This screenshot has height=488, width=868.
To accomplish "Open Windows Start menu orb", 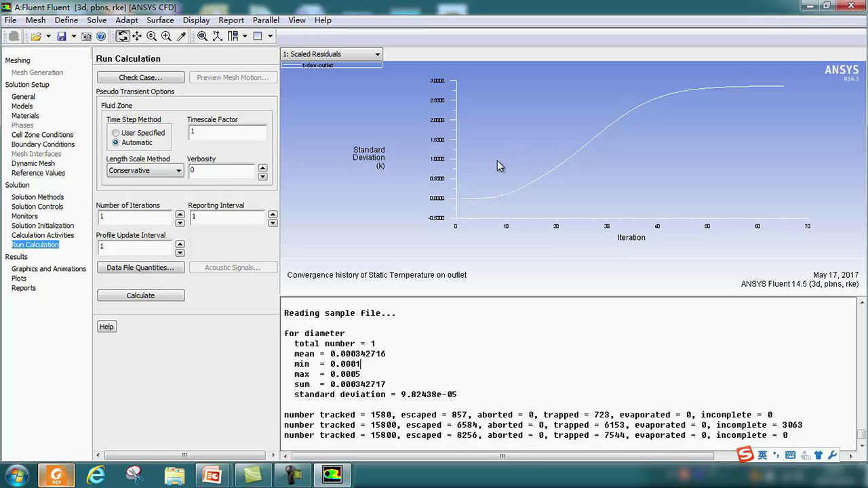I will coord(16,475).
